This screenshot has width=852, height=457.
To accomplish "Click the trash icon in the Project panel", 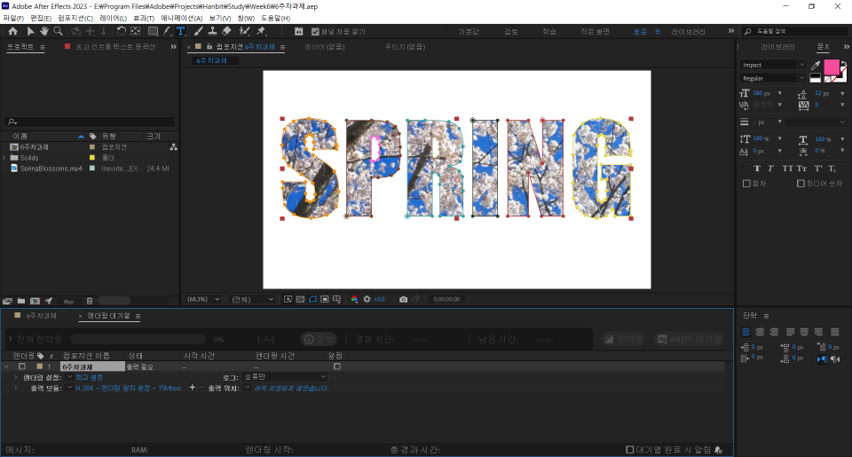I will [90, 301].
